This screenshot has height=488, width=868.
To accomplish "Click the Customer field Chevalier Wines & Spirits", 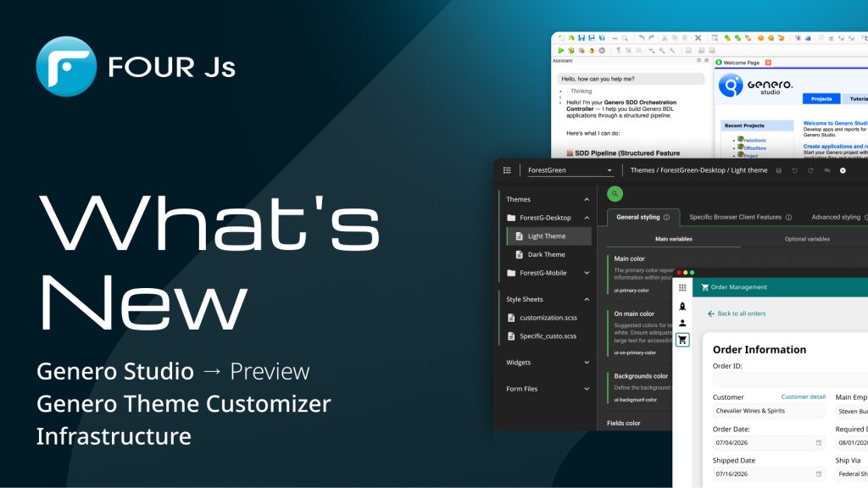I will (768, 411).
